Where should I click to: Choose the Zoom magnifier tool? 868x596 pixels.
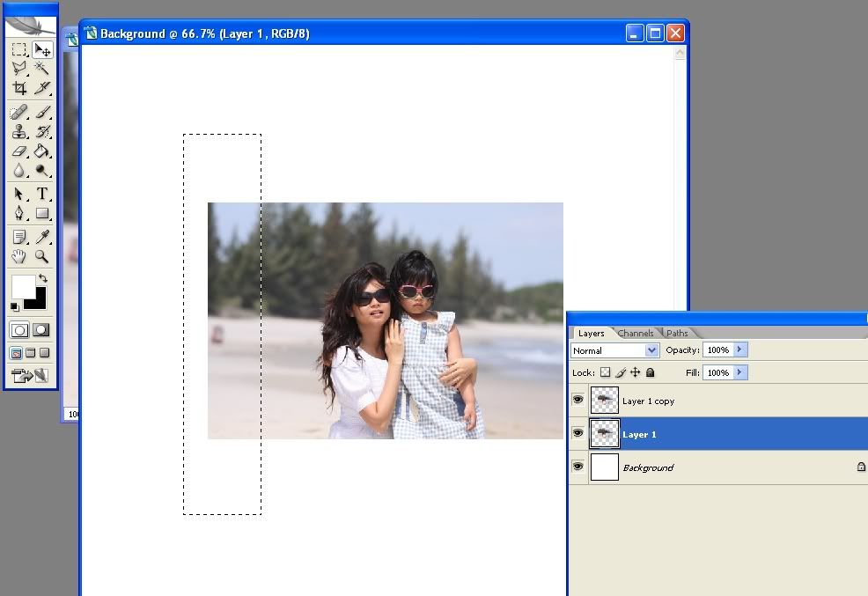click(x=41, y=256)
